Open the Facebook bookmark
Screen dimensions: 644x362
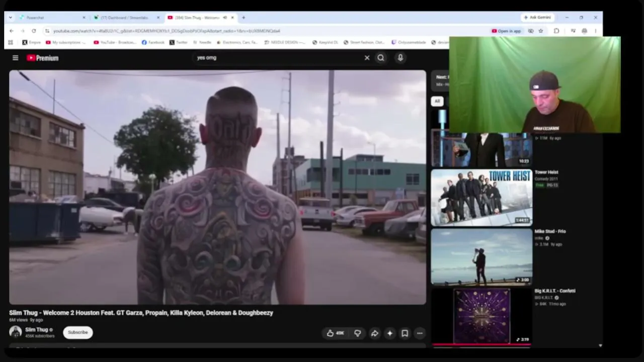pos(153,43)
